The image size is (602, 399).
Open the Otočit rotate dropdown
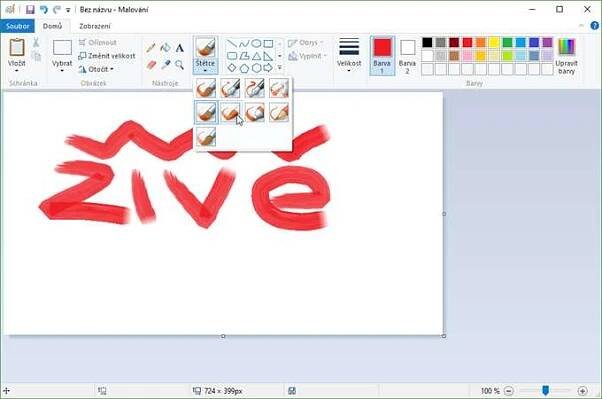96,69
